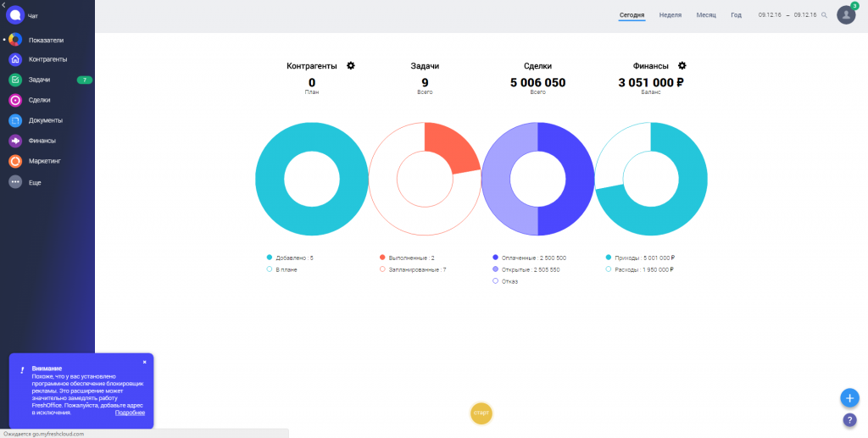Switch to the Год tab
Viewport: 868px width, 438px height.
(736, 15)
